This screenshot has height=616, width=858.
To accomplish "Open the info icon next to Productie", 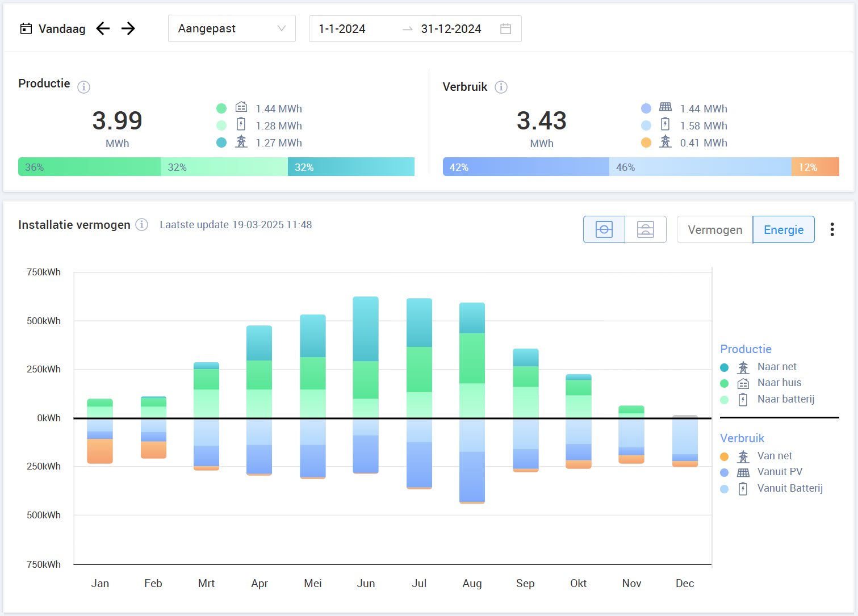I will (83, 87).
